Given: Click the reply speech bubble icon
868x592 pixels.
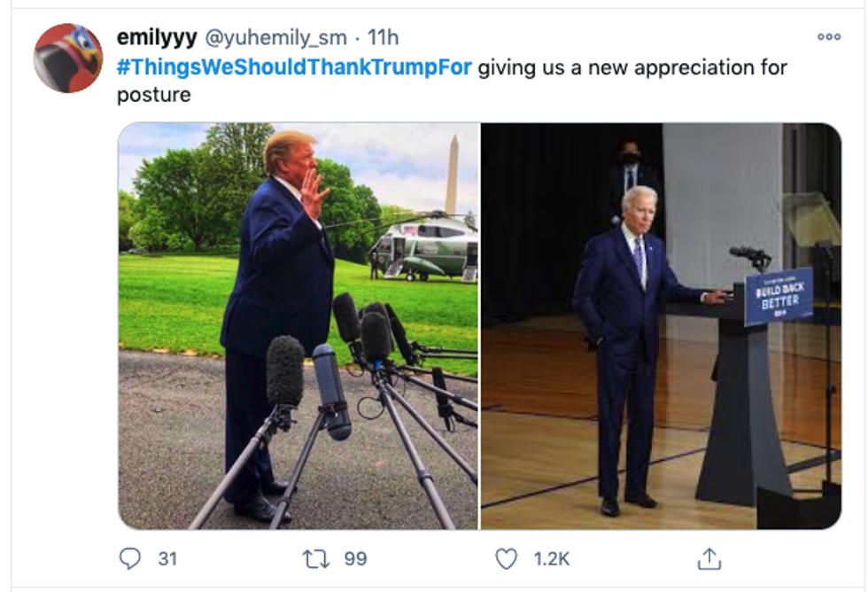Looking at the screenshot, I should coord(129,558).
